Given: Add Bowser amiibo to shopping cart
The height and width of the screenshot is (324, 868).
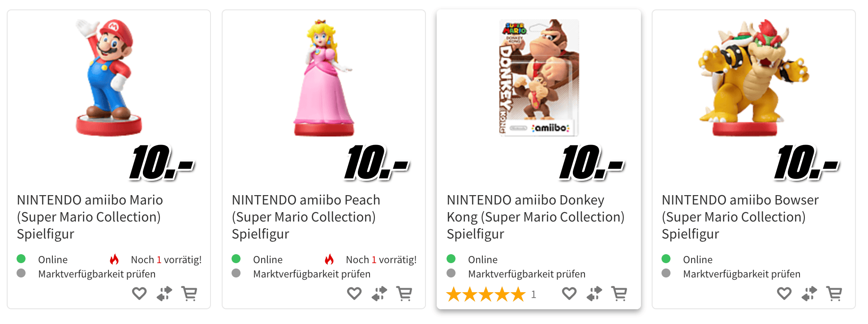Looking at the screenshot, I should (834, 294).
